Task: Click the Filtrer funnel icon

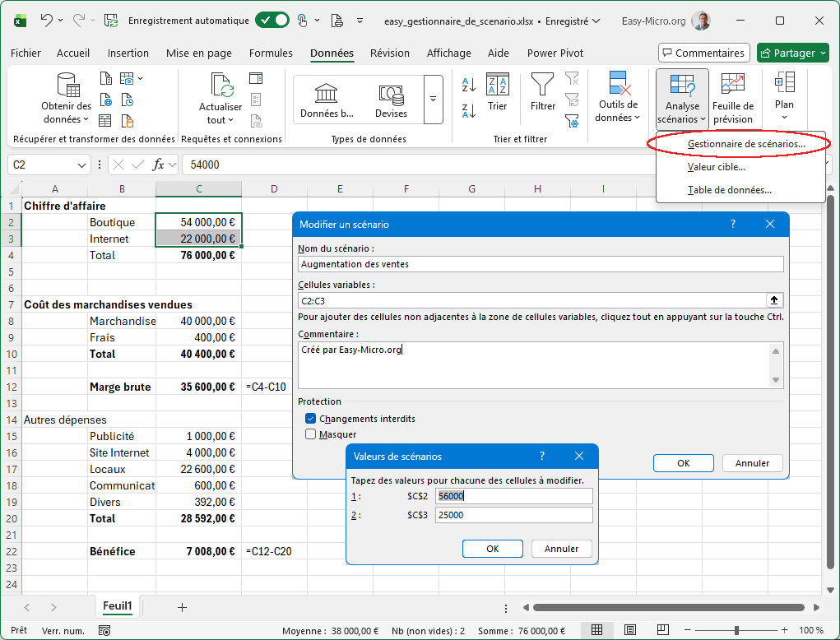Action: [542, 92]
